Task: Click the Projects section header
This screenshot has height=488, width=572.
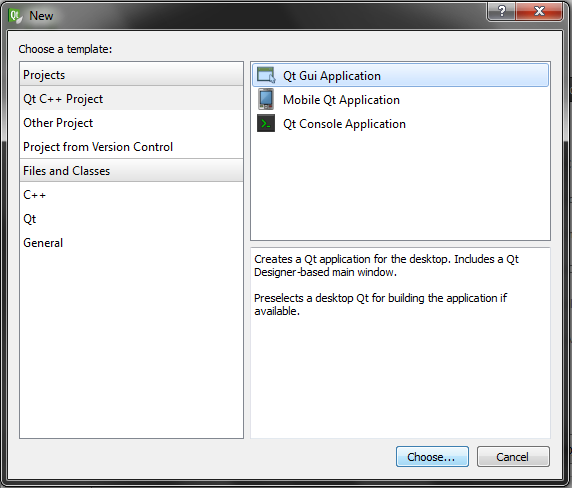Action: [x=131, y=74]
